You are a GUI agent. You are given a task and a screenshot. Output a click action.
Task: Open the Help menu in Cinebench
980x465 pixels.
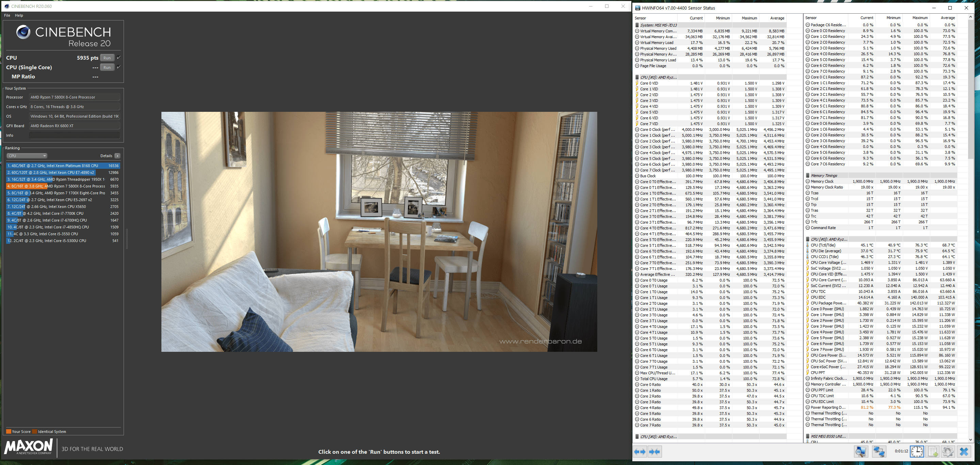19,16
